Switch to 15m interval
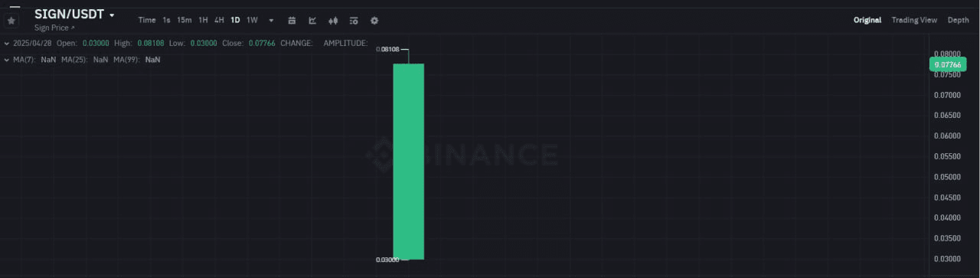Image resolution: width=980 pixels, height=278 pixels. (184, 20)
